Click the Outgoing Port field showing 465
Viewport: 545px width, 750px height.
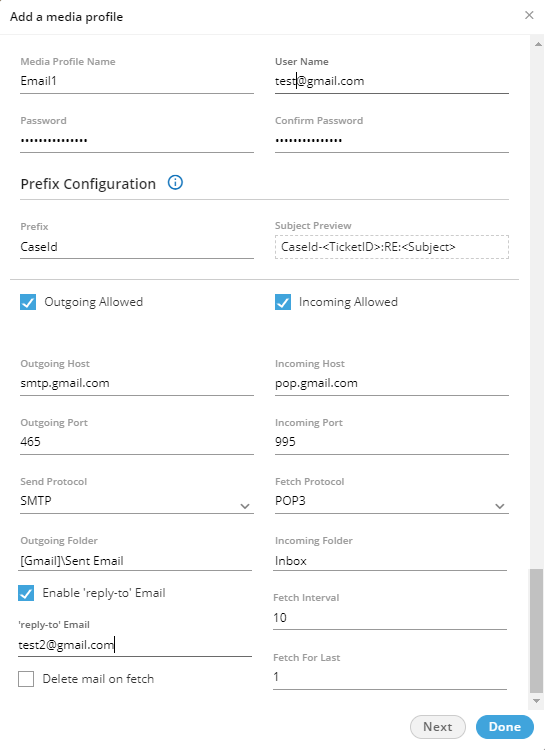[x=137, y=442]
